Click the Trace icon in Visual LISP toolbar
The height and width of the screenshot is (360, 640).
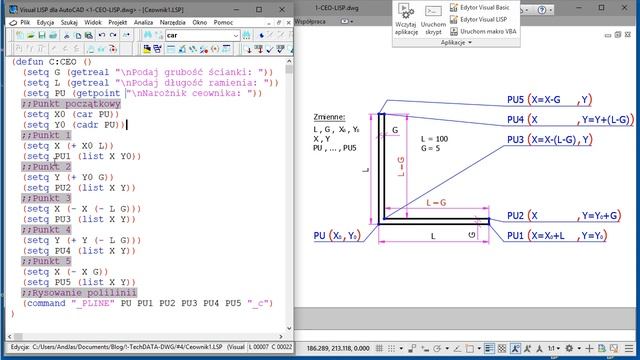(x=193, y=49)
